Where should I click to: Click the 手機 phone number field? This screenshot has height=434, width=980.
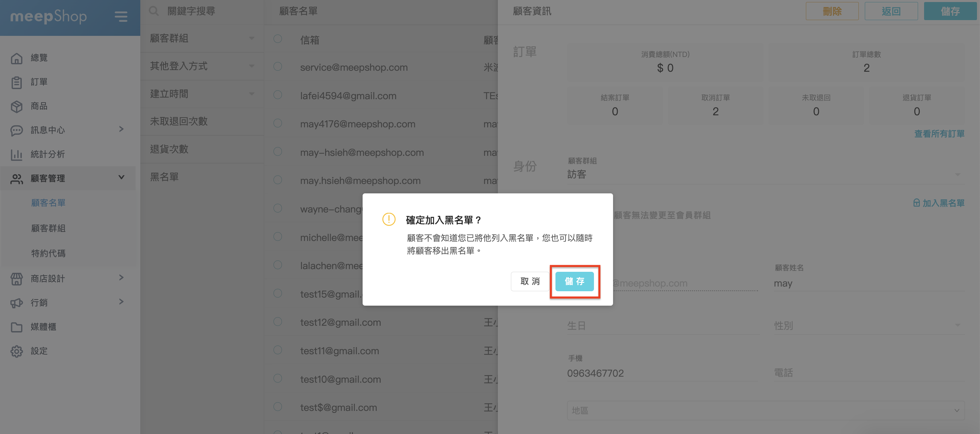pos(662,373)
